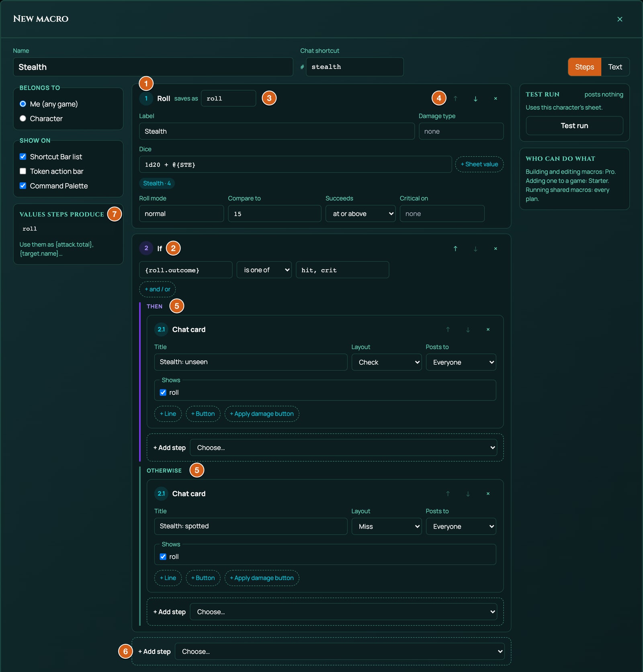The height and width of the screenshot is (672, 643).
Task: Open Add step dropdown under OTHERWISE
Action: coord(344,612)
